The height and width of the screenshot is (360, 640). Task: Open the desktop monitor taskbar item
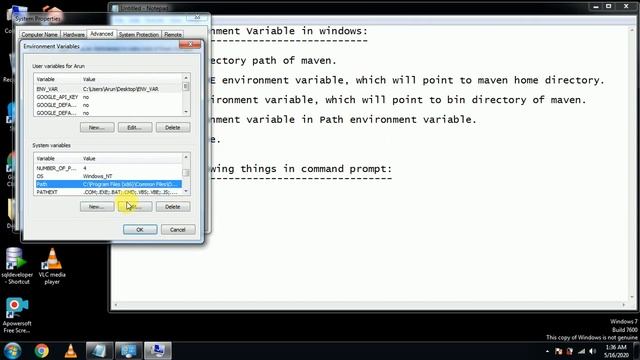pos(129,351)
